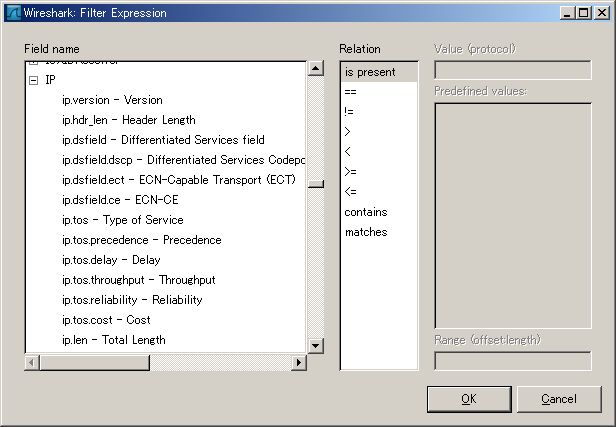Choose the 'contains' relation
The height and width of the screenshot is (427, 616).
[379, 212]
